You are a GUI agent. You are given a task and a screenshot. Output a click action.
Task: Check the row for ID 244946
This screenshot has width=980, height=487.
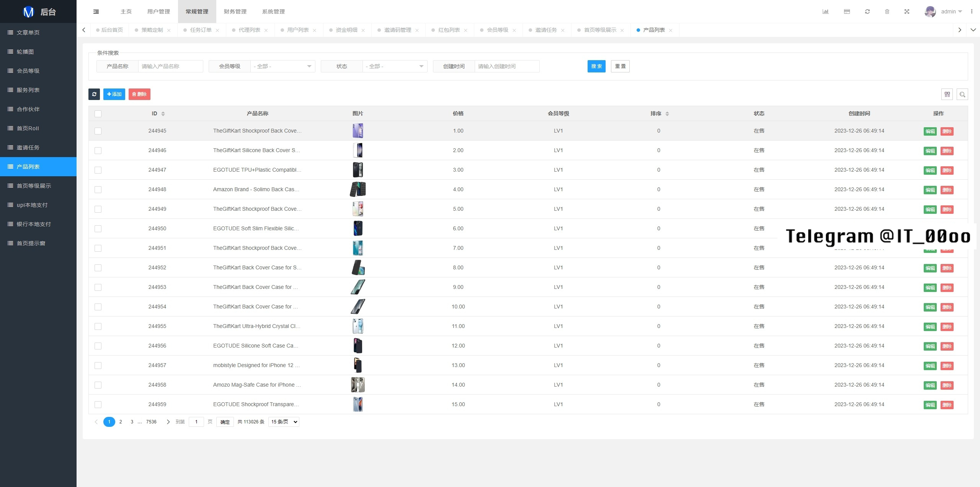(98, 151)
